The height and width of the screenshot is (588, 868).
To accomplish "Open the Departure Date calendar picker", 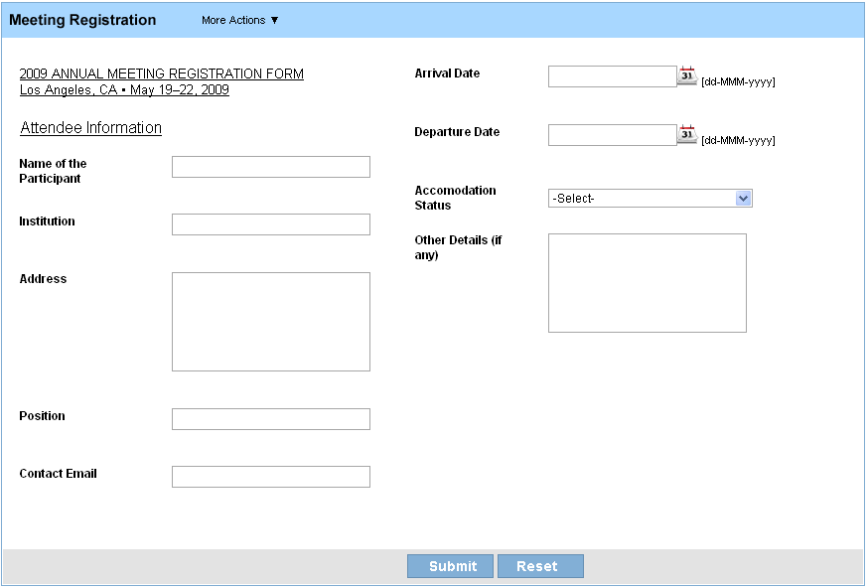I will tap(686, 134).
